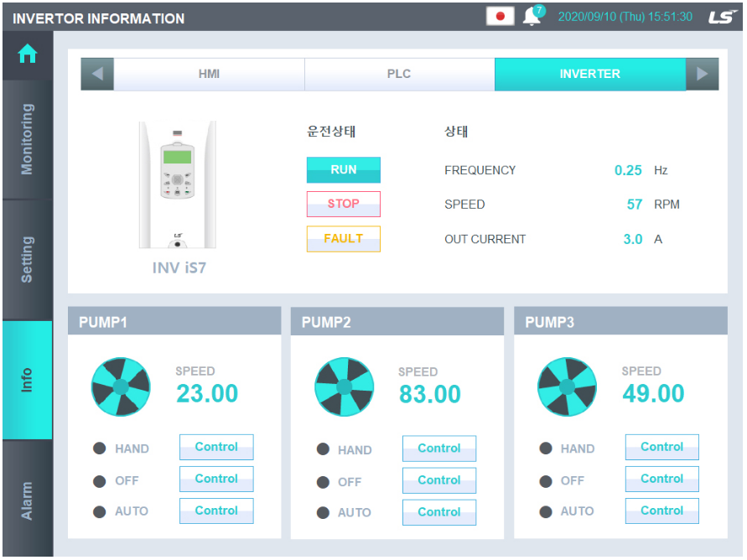Viewport: 747px width, 560px height.
Task: Click the right navigation arrow
Action: pyautogui.click(x=703, y=74)
